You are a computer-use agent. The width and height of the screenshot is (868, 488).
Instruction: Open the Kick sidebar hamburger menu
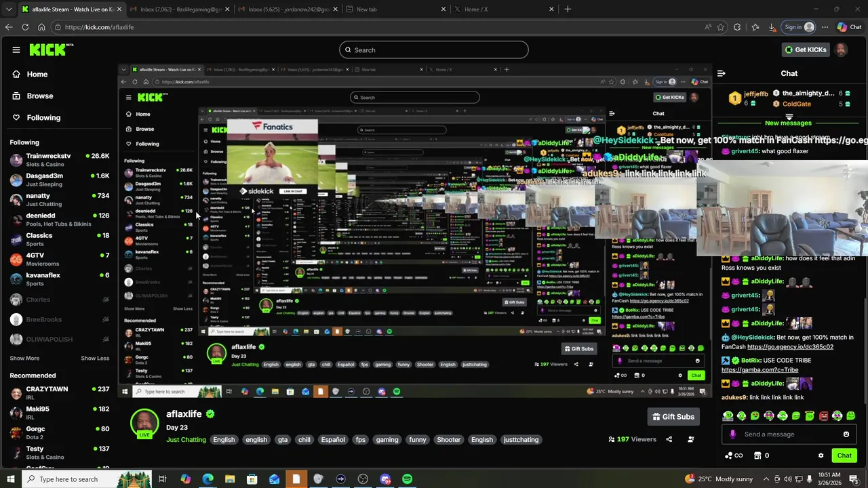16,49
